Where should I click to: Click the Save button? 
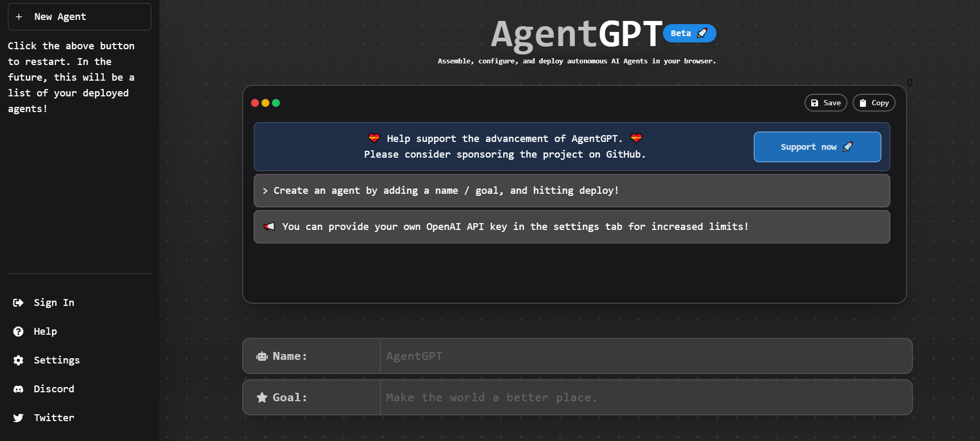(825, 103)
